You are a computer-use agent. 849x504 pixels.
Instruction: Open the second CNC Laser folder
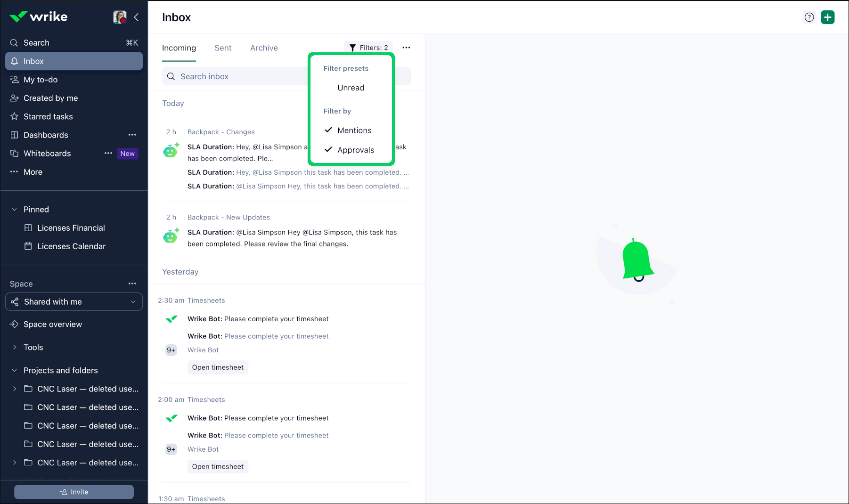point(74,407)
